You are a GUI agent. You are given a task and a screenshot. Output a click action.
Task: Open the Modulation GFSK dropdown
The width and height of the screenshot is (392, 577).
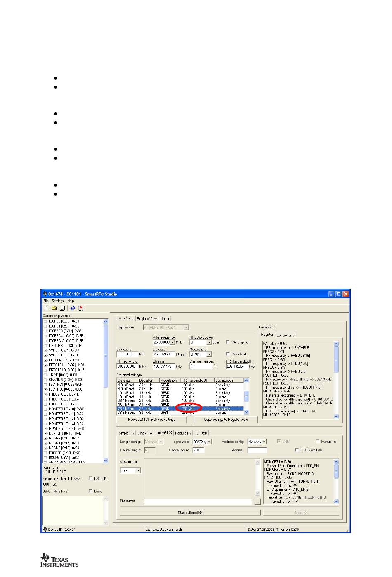coord(209,354)
